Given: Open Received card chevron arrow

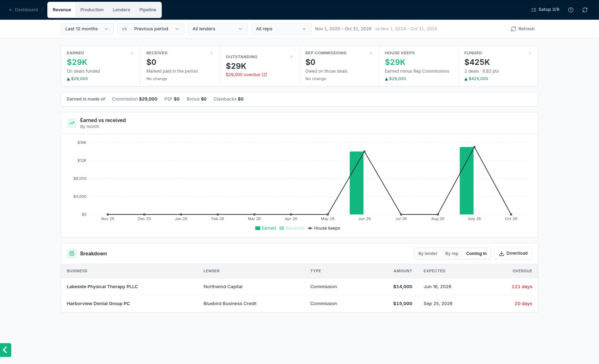Looking at the screenshot, I should tap(212, 53).
